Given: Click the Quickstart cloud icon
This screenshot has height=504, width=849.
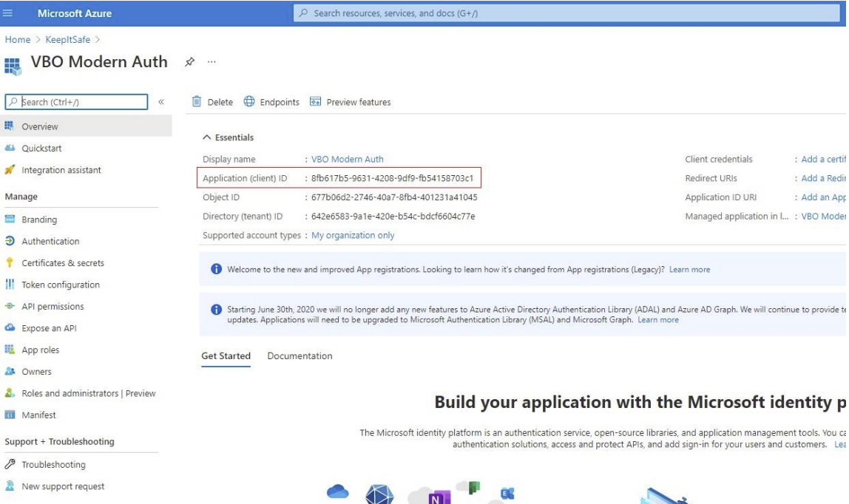Looking at the screenshot, I should coord(10,148).
